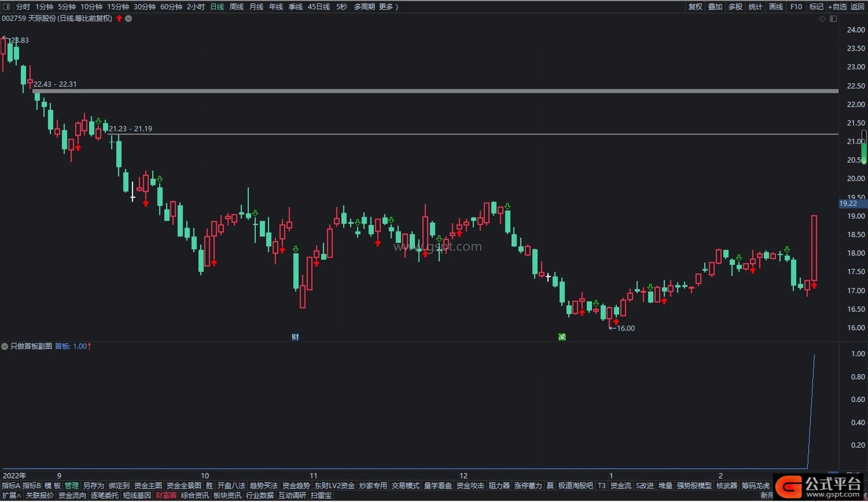Load the 趋势买法 indicator

pyautogui.click(x=264, y=486)
